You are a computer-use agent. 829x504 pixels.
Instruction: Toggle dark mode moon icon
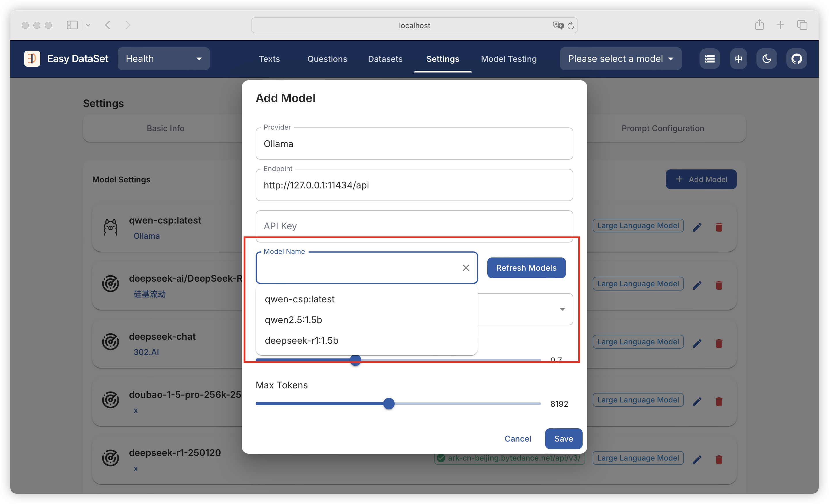click(x=767, y=59)
